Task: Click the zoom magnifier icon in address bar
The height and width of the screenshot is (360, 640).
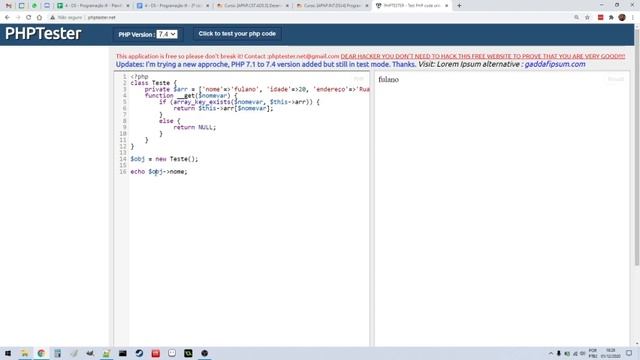Action: click(576, 18)
